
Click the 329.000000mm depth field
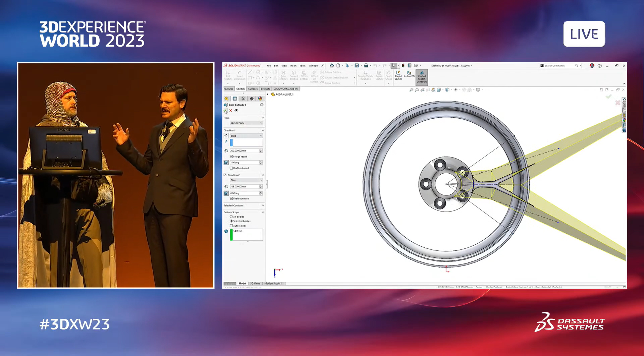point(244,186)
